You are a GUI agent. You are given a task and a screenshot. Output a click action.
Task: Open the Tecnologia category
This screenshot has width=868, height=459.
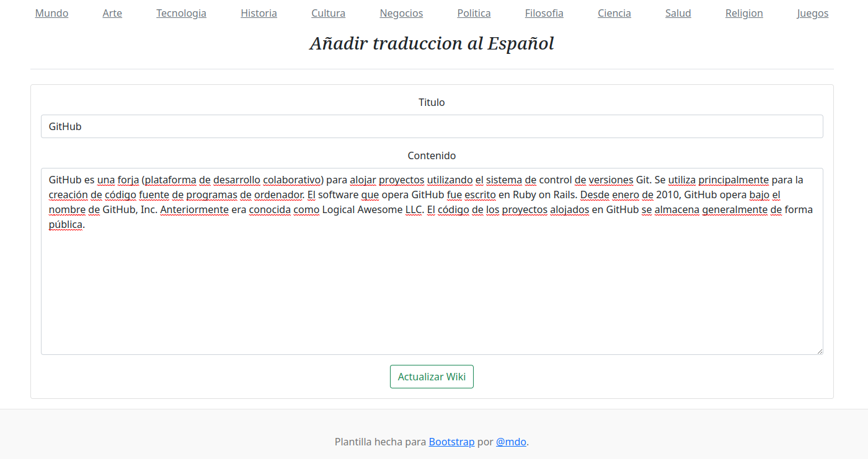pos(181,13)
